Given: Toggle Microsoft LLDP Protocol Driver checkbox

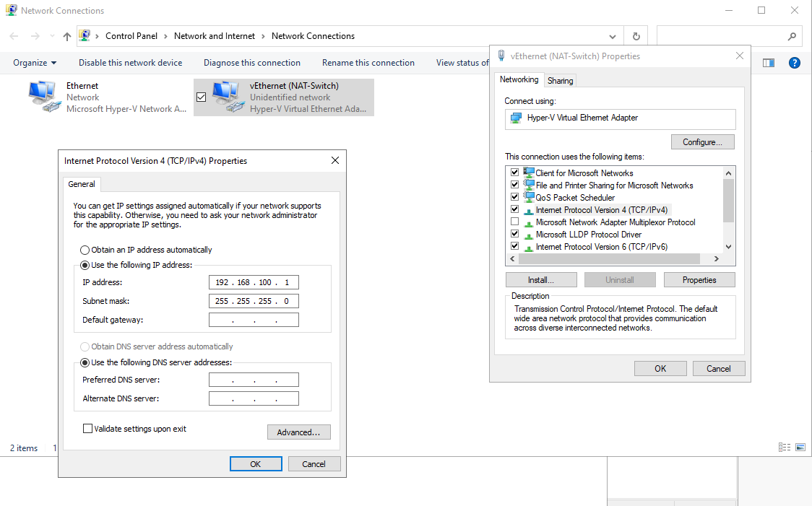Looking at the screenshot, I should [515, 234].
